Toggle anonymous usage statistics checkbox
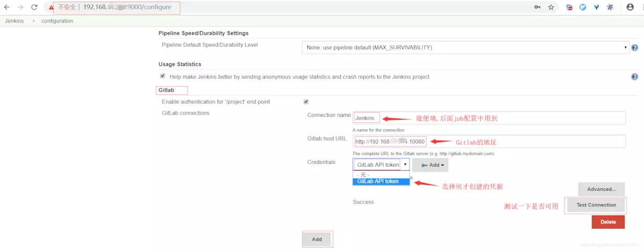Image resolution: width=644 pixels, height=252 pixels. pyautogui.click(x=163, y=76)
